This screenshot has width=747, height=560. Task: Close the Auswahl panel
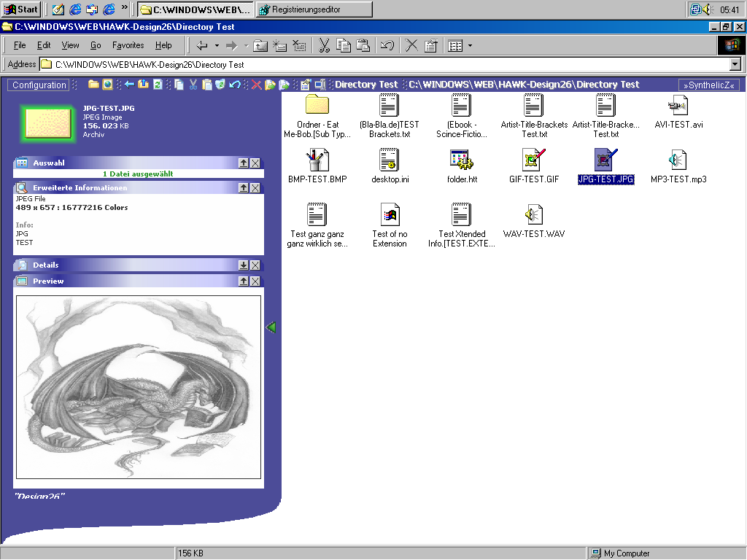point(255,163)
